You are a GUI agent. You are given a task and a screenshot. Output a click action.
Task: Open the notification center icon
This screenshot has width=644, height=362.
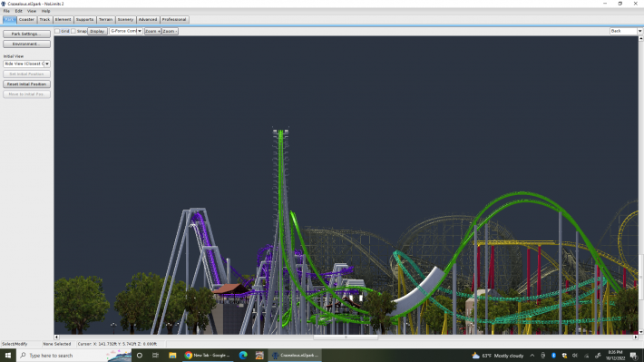pyautogui.click(x=634, y=356)
